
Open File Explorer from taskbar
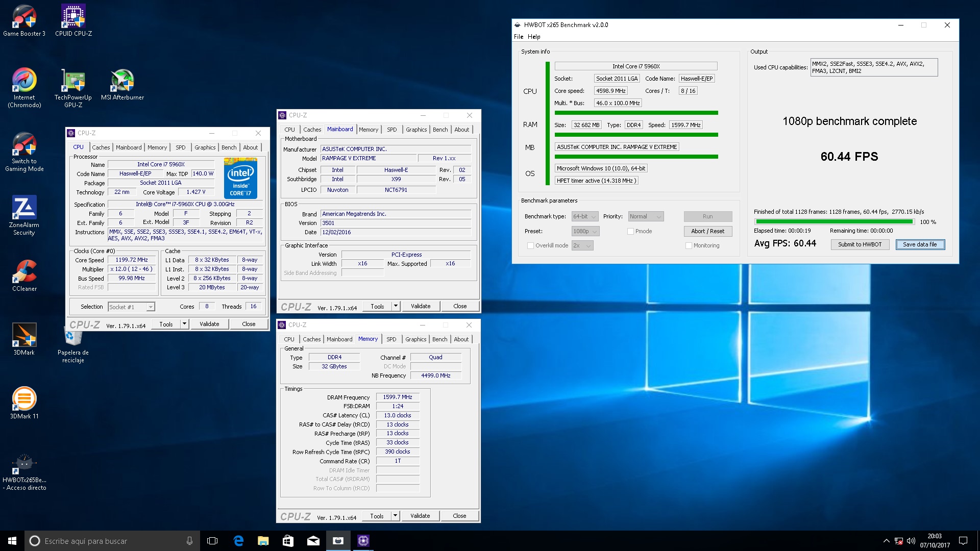263,541
